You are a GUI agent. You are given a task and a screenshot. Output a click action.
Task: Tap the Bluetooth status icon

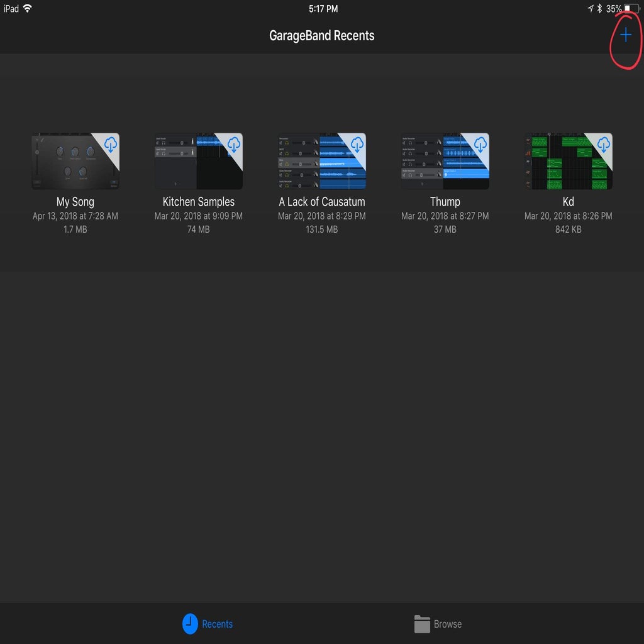pyautogui.click(x=599, y=9)
